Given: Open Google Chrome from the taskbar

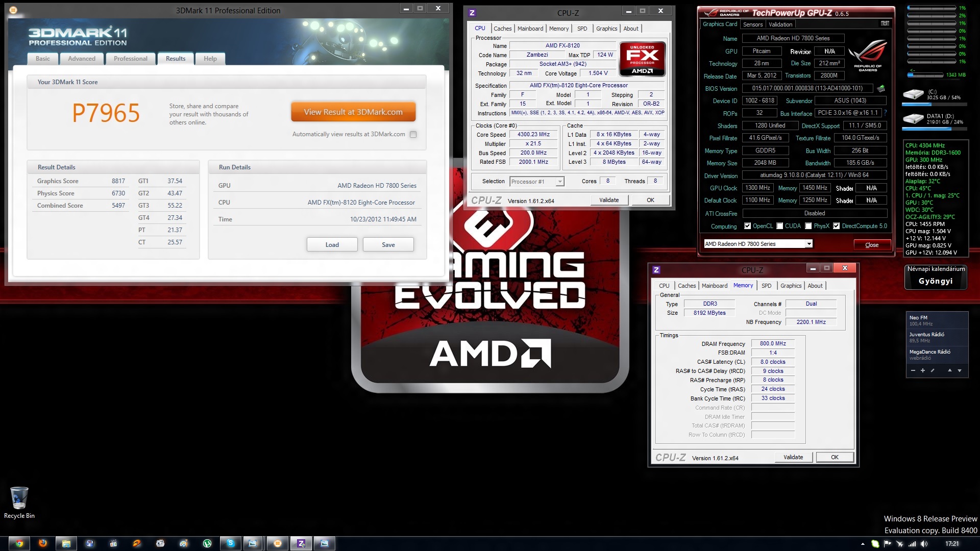Looking at the screenshot, I should coord(19,543).
